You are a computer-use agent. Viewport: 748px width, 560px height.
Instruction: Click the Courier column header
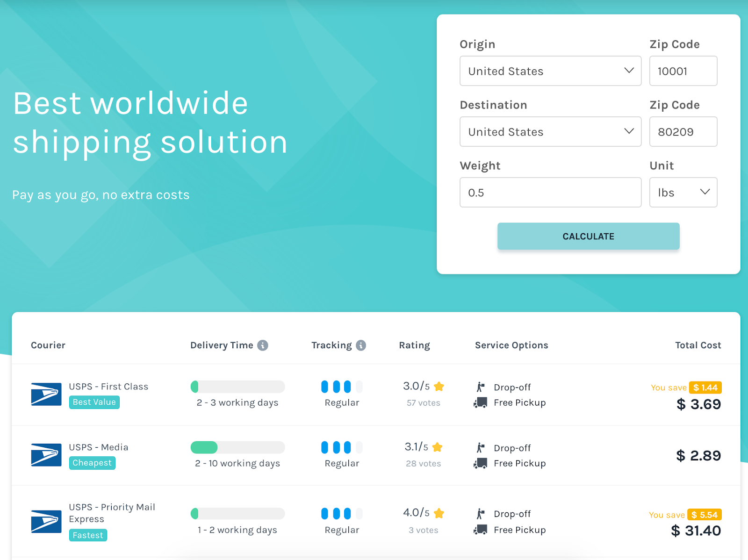tap(48, 345)
